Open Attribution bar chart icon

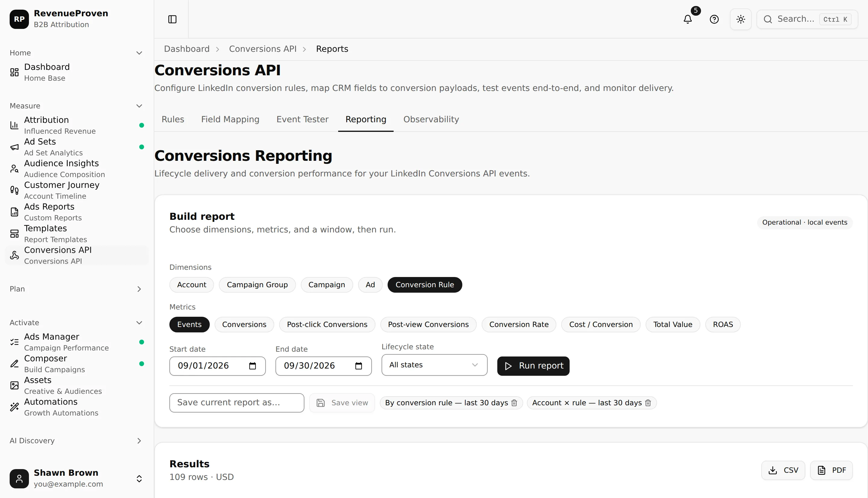tap(14, 125)
